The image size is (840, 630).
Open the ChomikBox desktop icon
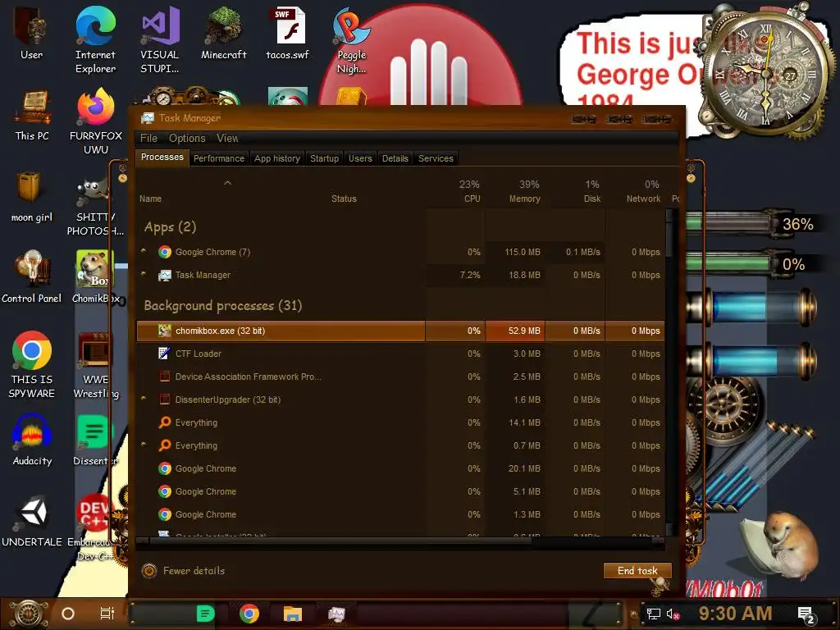[x=95, y=277]
